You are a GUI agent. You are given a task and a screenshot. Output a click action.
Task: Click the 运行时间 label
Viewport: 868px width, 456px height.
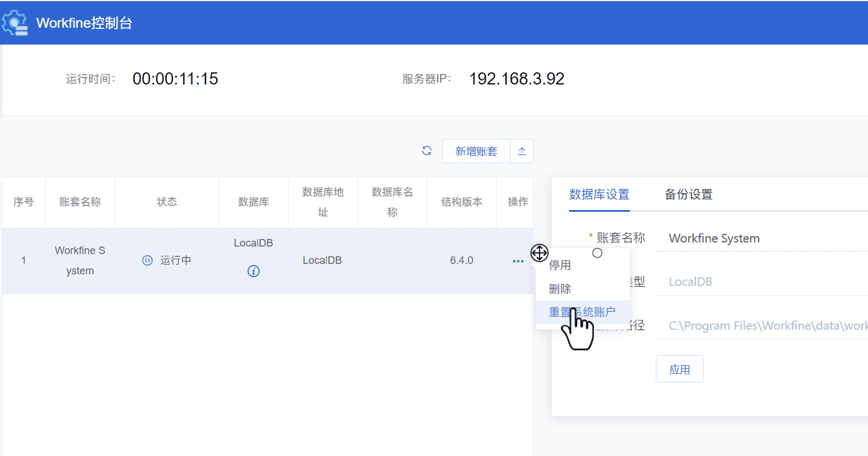(x=91, y=79)
